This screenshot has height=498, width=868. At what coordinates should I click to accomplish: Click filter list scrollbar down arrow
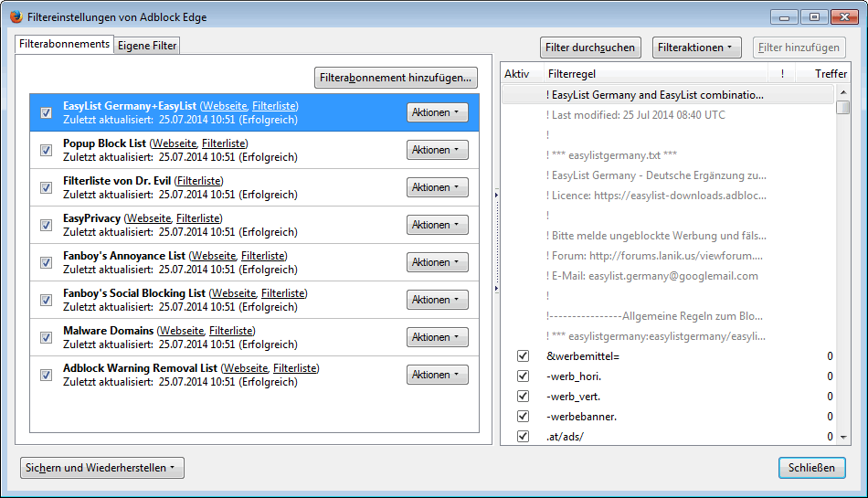tap(843, 437)
